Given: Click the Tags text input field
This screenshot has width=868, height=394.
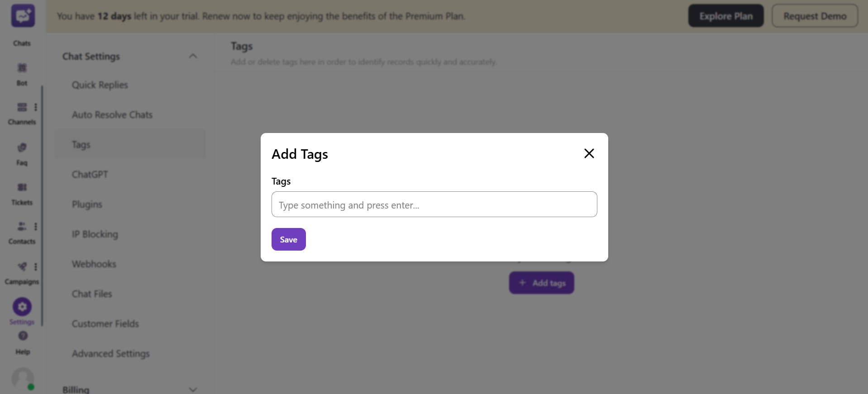Looking at the screenshot, I should pyautogui.click(x=434, y=204).
